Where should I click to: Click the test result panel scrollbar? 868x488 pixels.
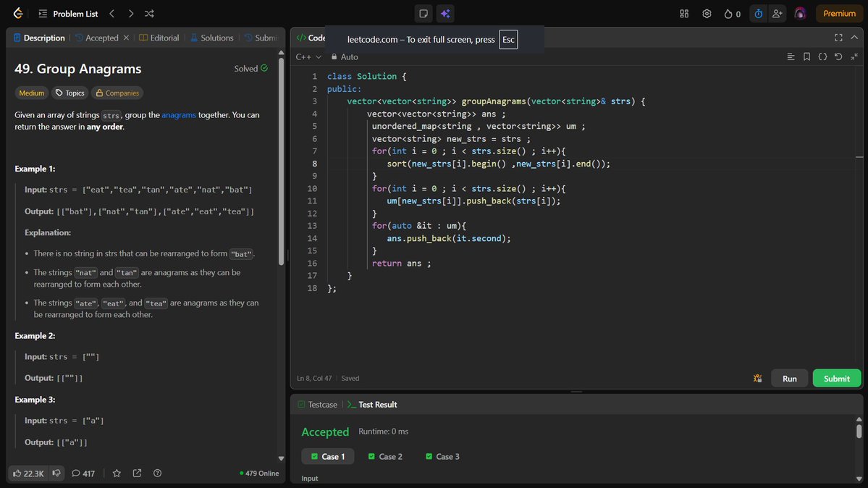[x=859, y=431]
